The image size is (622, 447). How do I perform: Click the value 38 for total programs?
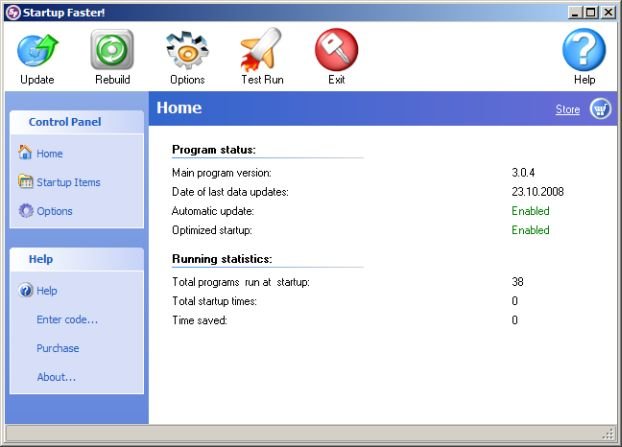pyautogui.click(x=517, y=282)
